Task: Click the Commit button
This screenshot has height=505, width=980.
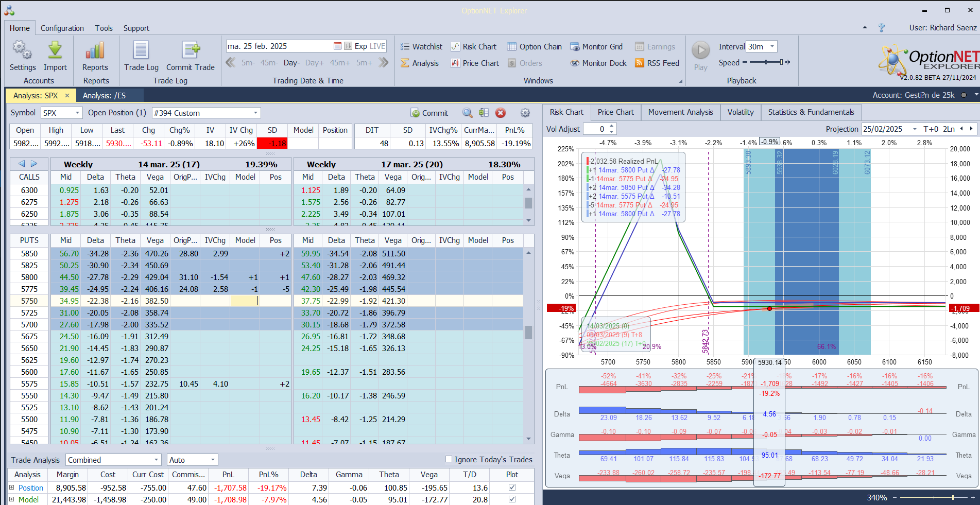Action: (x=429, y=113)
